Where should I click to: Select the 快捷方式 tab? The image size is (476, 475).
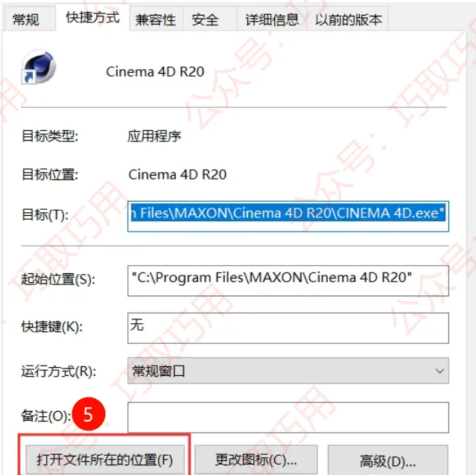coord(92,17)
